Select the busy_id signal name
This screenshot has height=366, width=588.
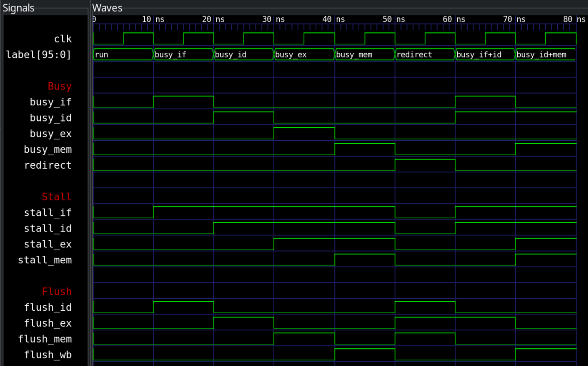point(50,118)
